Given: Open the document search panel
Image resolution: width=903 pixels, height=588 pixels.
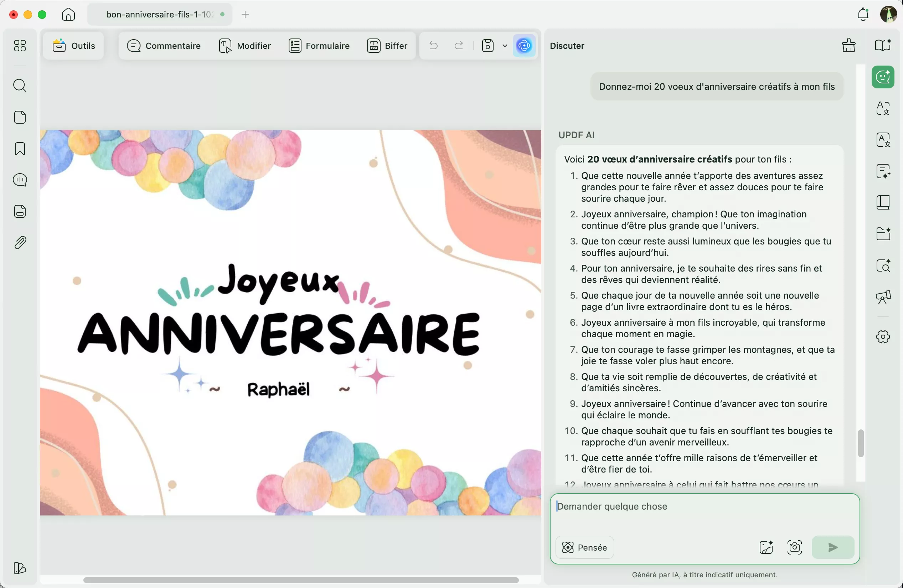Looking at the screenshot, I should pos(20,86).
